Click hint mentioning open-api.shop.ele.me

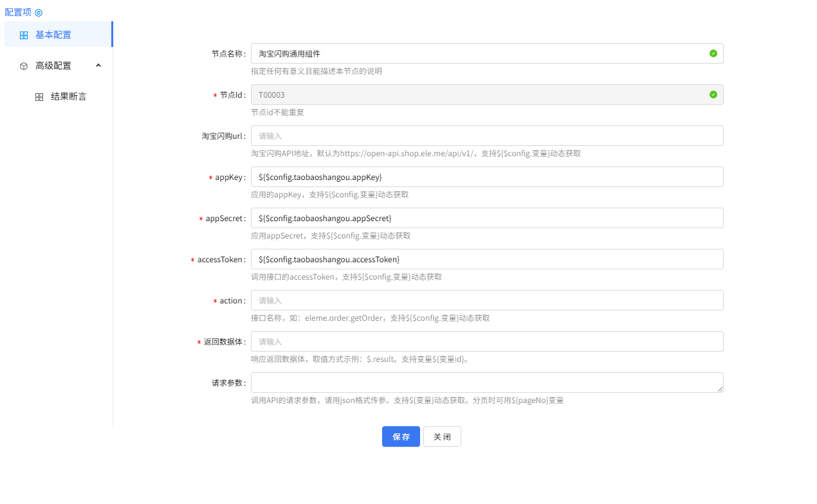pyautogui.click(x=416, y=154)
